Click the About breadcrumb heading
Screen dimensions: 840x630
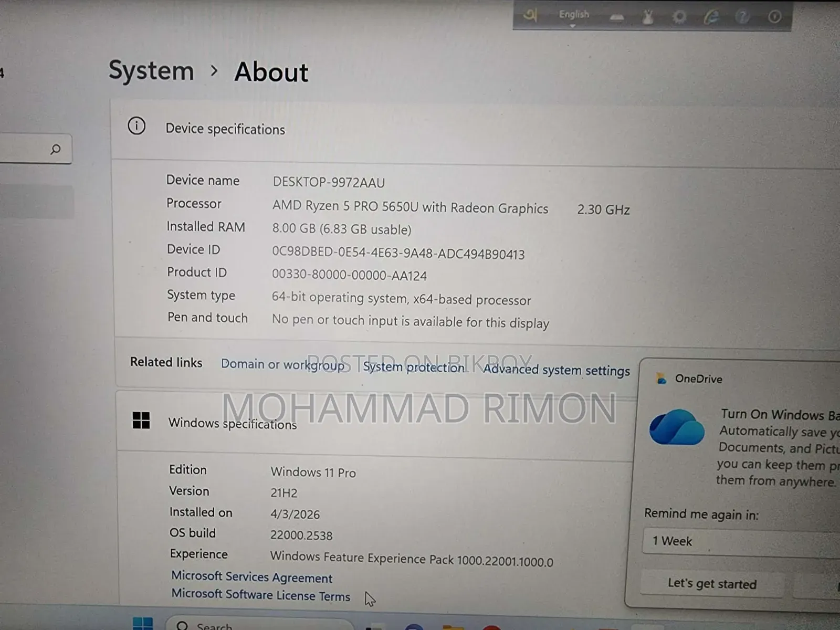pos(271,72)
